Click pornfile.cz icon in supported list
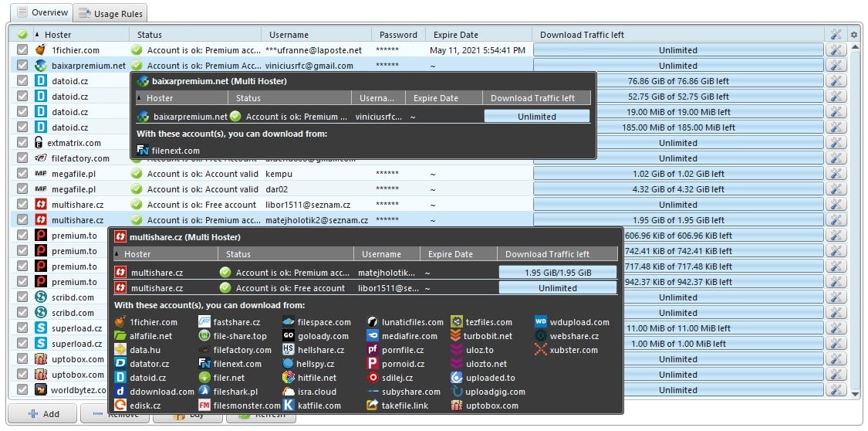868x431 pixels. 373,350
